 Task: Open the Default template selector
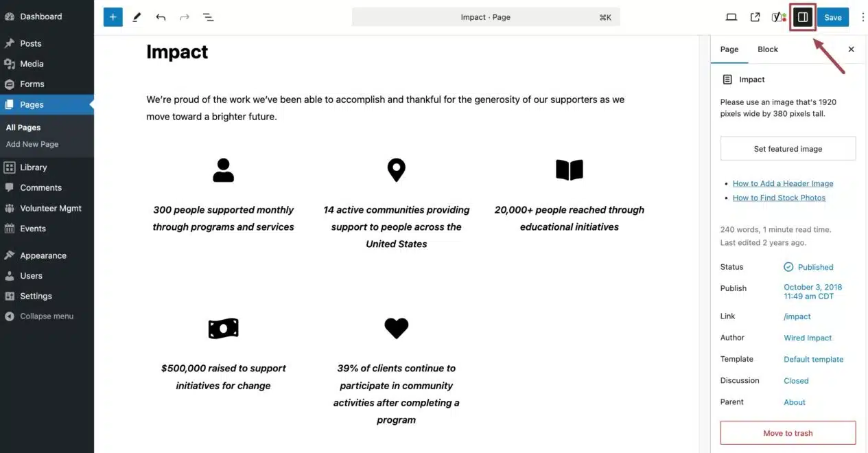point(813,359)
